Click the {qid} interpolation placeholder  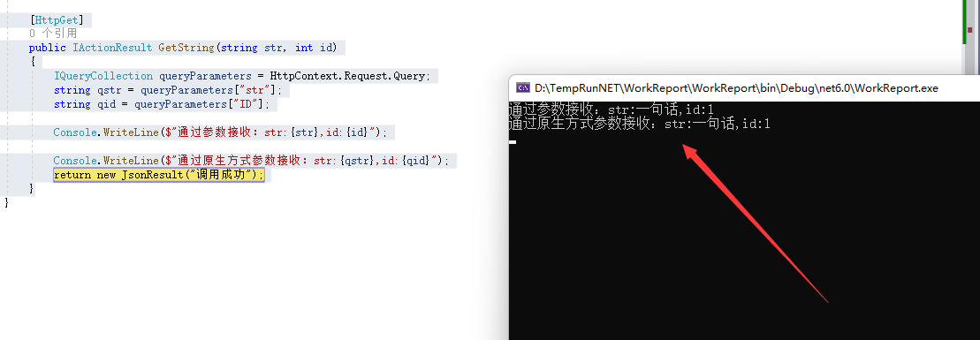(x=416, y=162)
